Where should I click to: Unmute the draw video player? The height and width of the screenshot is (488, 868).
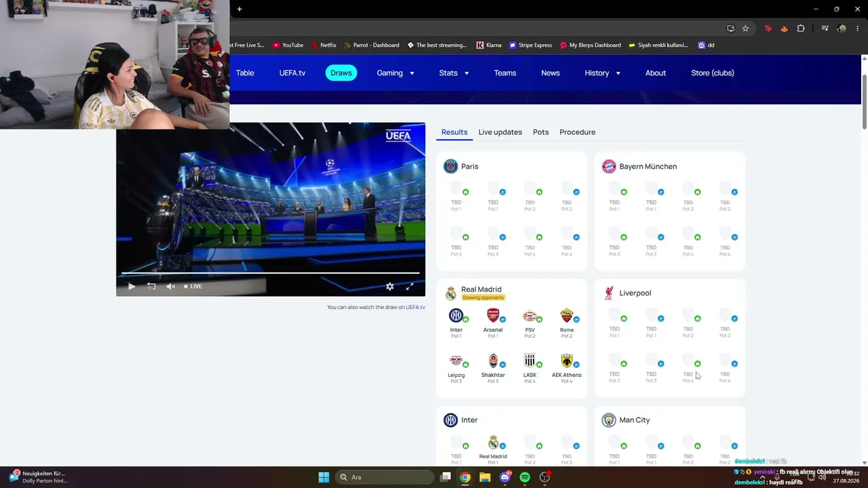171,286
